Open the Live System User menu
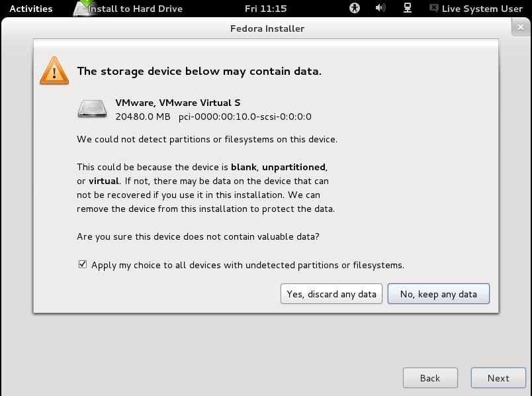This screenshot has width=532, height=396. pyautogui.click(x=482, y=9)
